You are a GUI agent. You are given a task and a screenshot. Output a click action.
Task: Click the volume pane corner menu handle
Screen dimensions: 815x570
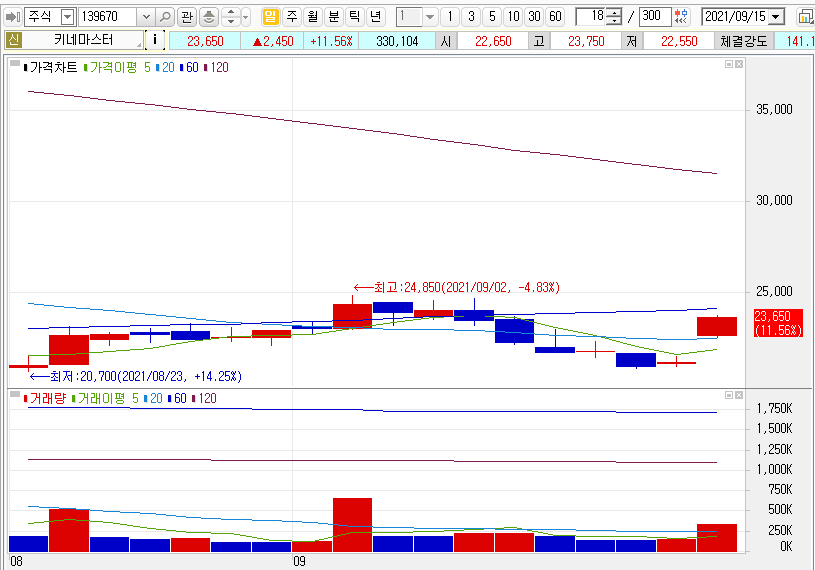pyautogui.click(x=15, y=394)
